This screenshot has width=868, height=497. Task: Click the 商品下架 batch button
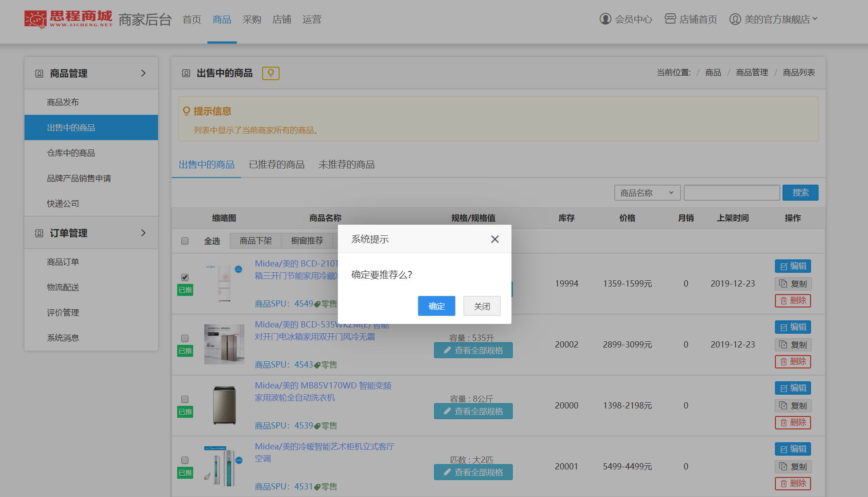point(256,241)
